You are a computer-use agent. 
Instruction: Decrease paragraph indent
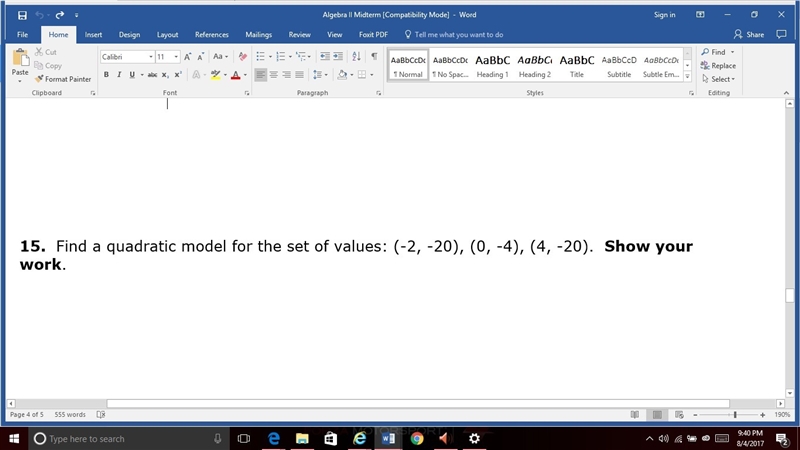coord(324,57)
